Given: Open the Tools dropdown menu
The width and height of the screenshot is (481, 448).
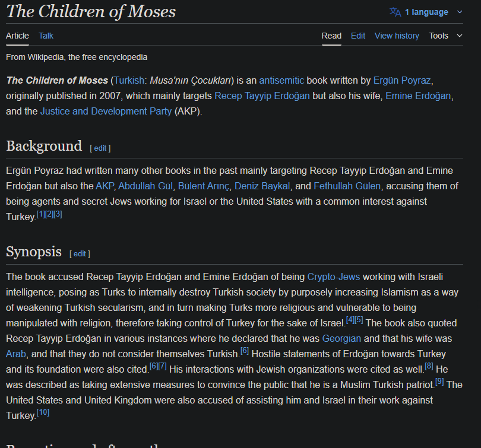Looking at the screenshot, I should tap(445, 36).
